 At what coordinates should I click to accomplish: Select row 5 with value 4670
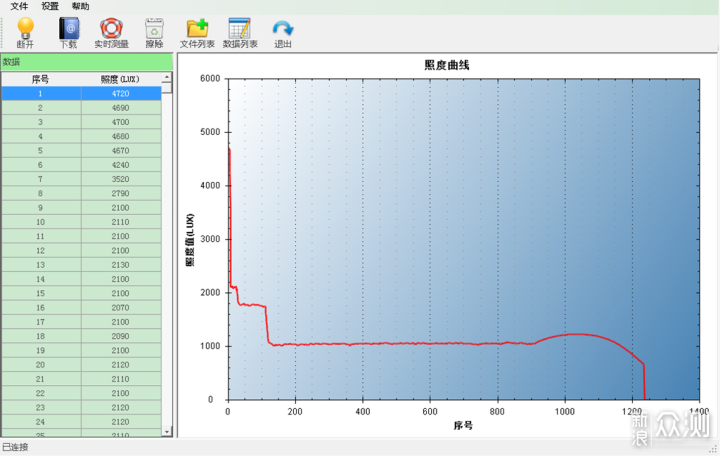pos(81,150)
